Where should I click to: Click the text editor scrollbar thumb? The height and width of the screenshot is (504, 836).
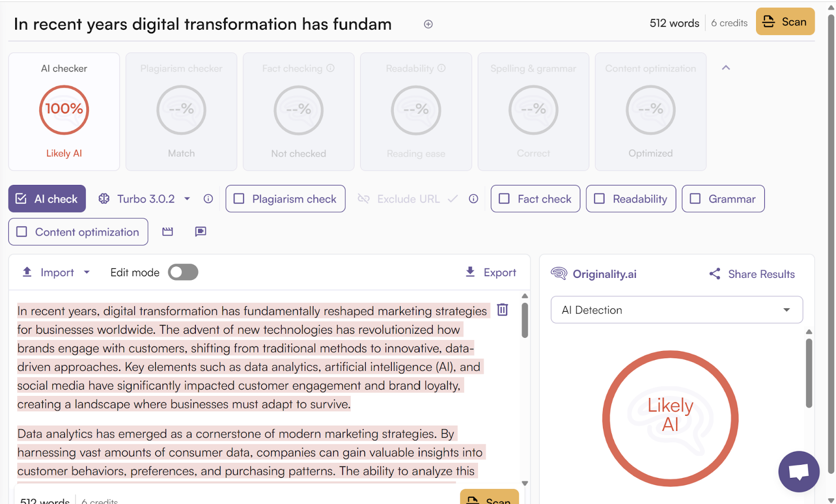tap(525, 320)
